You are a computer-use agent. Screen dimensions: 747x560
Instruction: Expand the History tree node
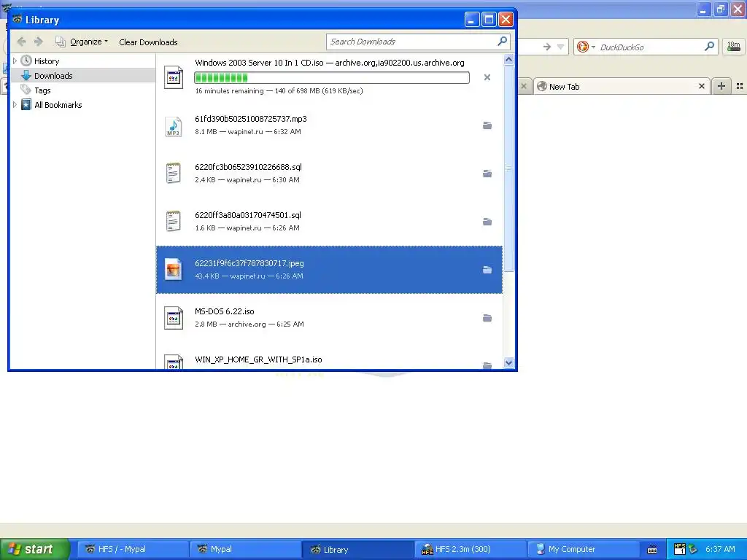(15, 61)
